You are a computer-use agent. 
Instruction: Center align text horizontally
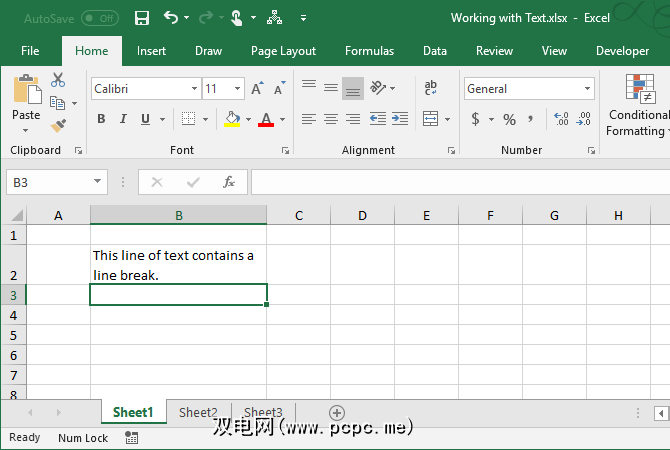[331, 119]
